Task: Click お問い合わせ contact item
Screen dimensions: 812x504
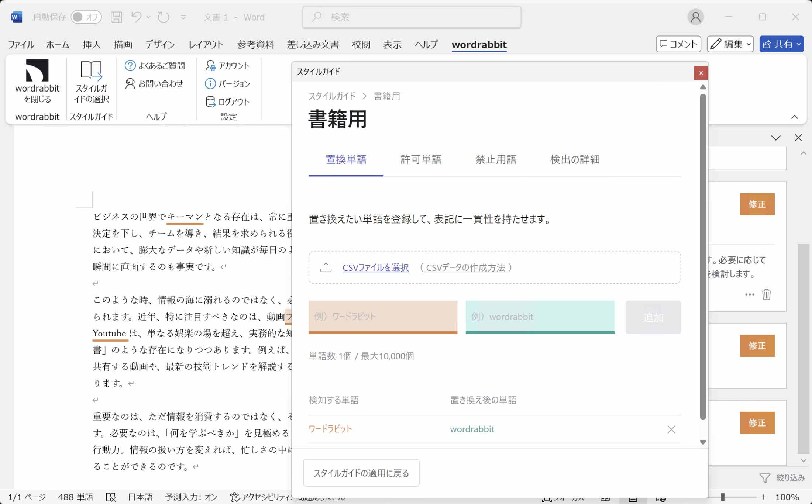Action: 154,84
